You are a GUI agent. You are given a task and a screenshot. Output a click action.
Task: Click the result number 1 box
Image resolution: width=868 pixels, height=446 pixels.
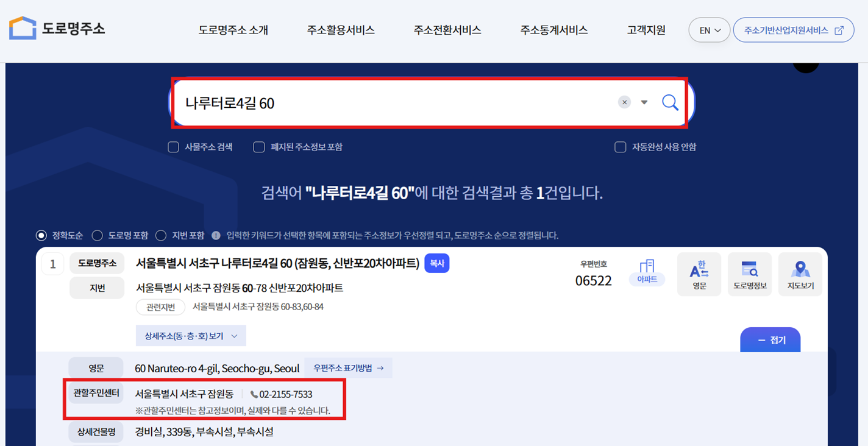coord(52,264)
